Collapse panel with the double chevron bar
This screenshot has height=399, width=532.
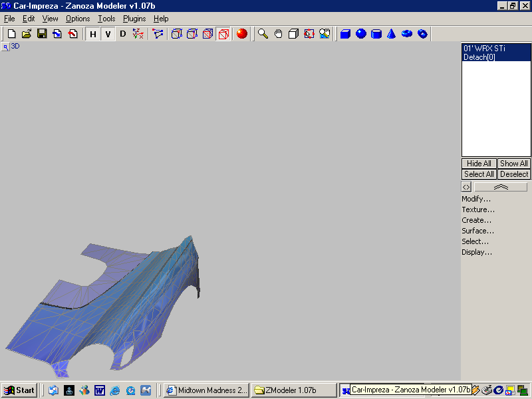point(501,188)
